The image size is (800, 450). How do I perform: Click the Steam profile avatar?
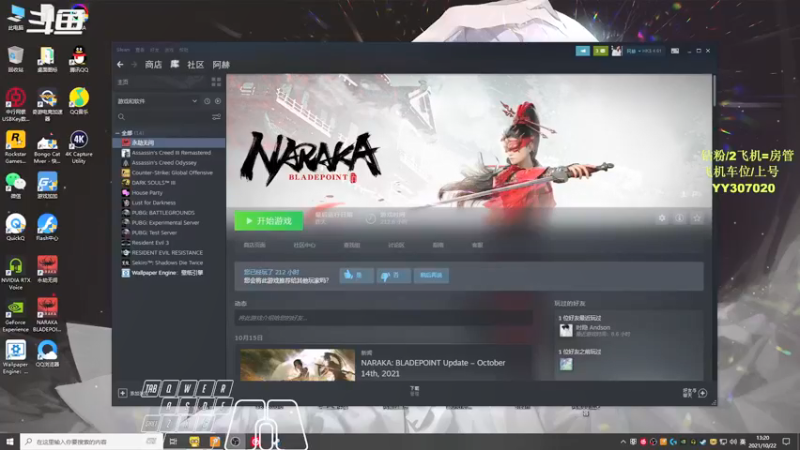[617, 51]
